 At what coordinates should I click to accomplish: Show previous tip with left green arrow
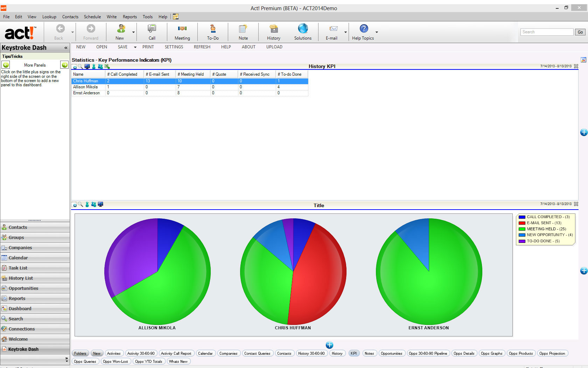click(6, 65)
